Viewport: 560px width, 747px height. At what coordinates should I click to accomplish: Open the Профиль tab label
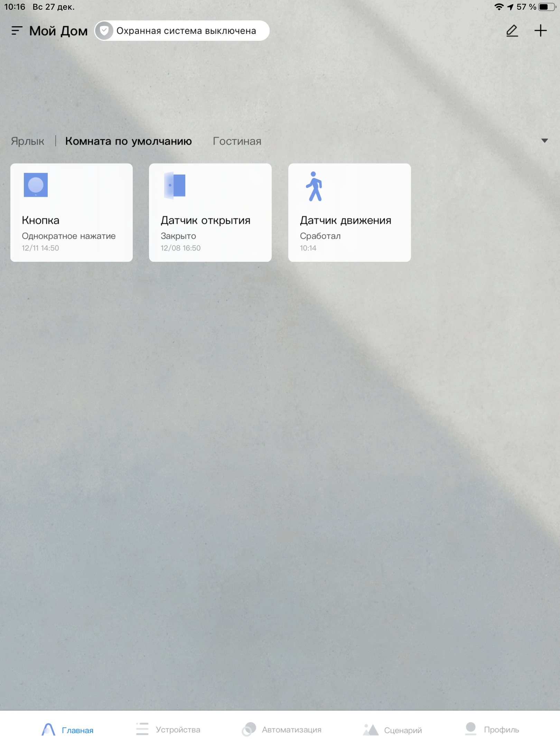point(501,729)
